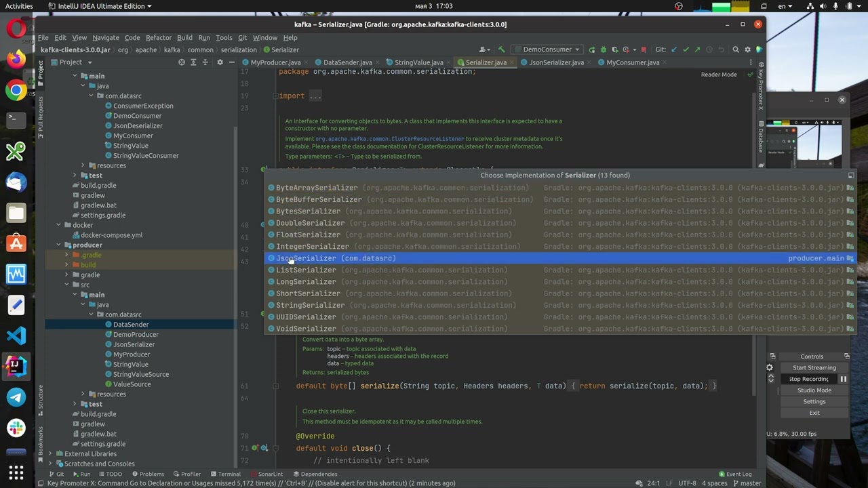Image resolution: width=868 pixels, height=488 pixels.
Task: Select the DemoProducer class in the tree
Action: coord(136,335)
